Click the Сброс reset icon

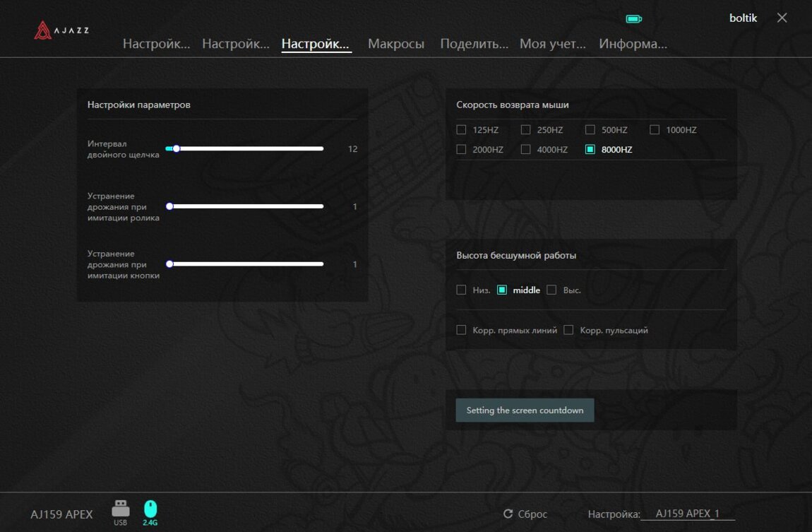click(508, 514)
